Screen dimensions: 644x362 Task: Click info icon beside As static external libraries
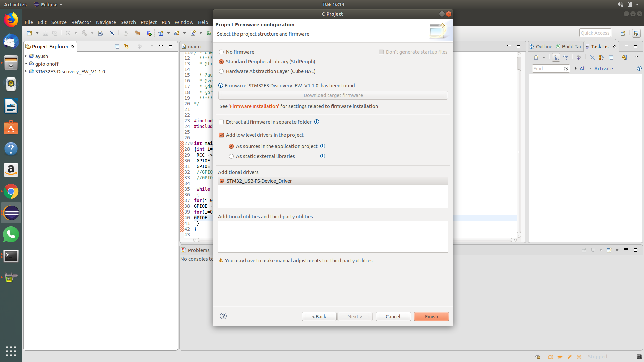[x=323, y=156]
